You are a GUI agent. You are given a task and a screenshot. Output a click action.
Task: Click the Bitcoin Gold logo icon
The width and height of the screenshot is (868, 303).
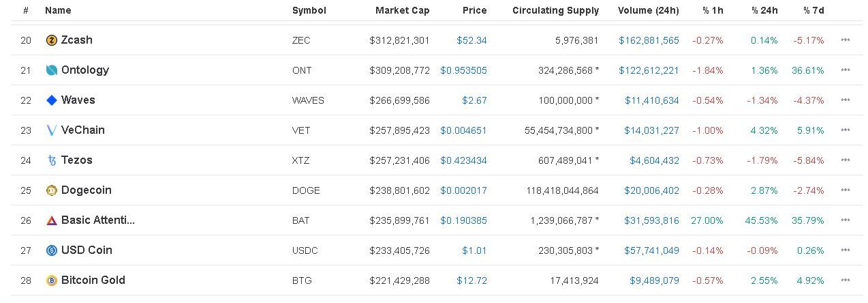(x=52, y=280)
